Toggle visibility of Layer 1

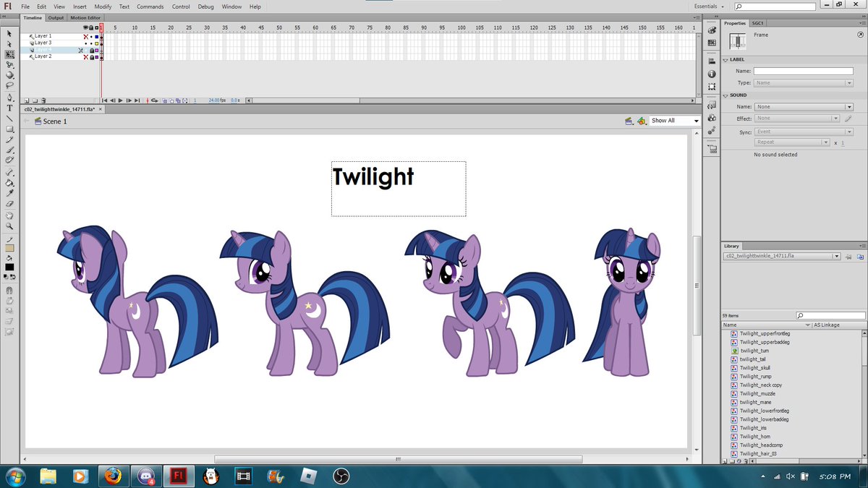click(85, 36)
